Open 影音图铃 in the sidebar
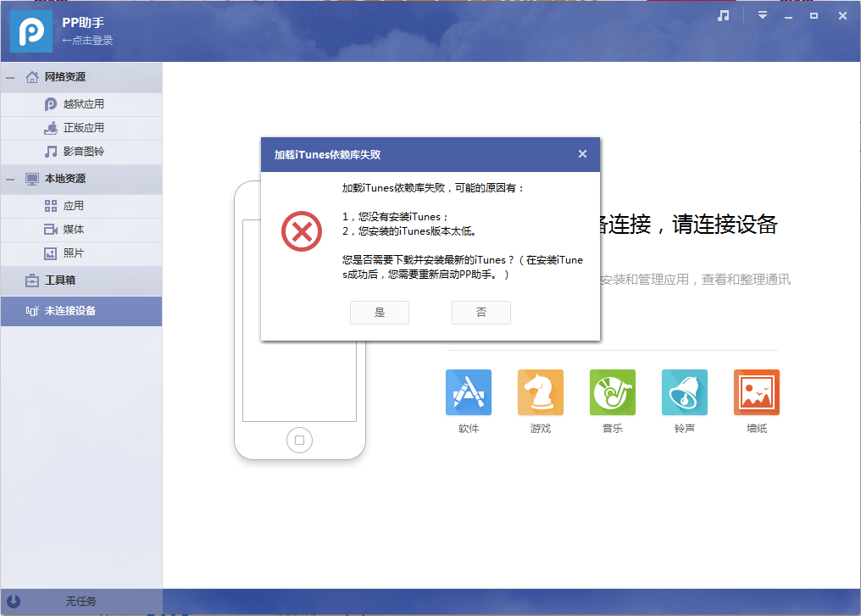The image size is (861, 616). (x=83, y=152)
